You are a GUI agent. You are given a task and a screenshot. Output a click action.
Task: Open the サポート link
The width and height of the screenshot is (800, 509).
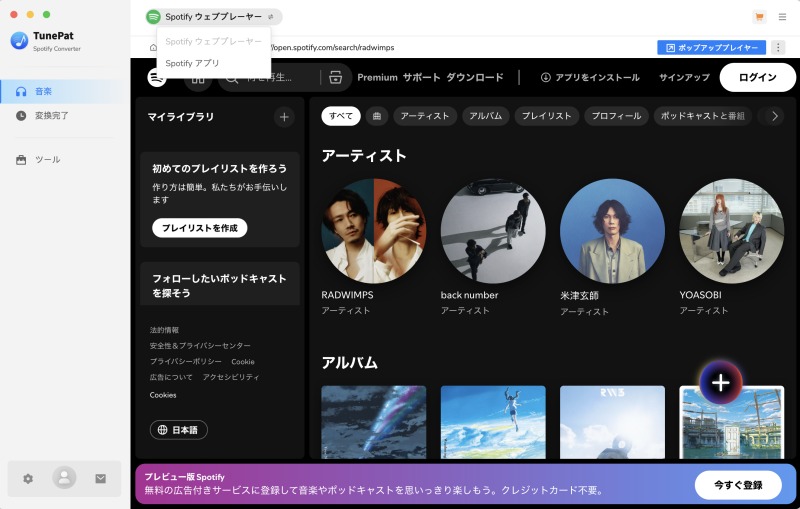(x=421, y=78)
